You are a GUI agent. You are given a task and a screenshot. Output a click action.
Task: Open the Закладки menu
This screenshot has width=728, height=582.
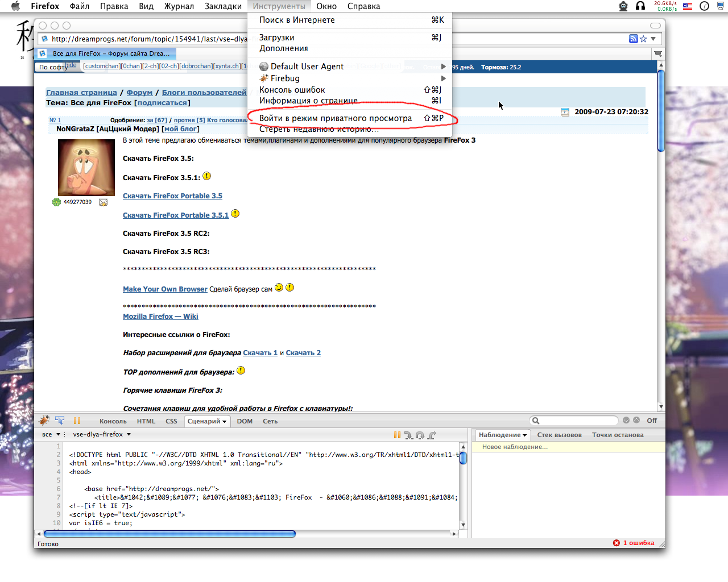pos(224,6)
